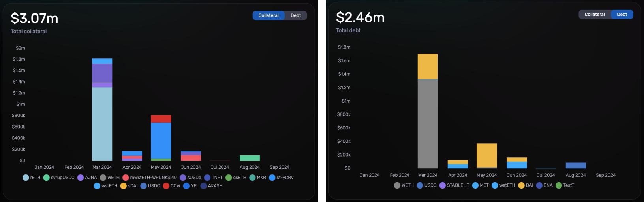Toggle the csETH legend entry

tap(236, 178)
